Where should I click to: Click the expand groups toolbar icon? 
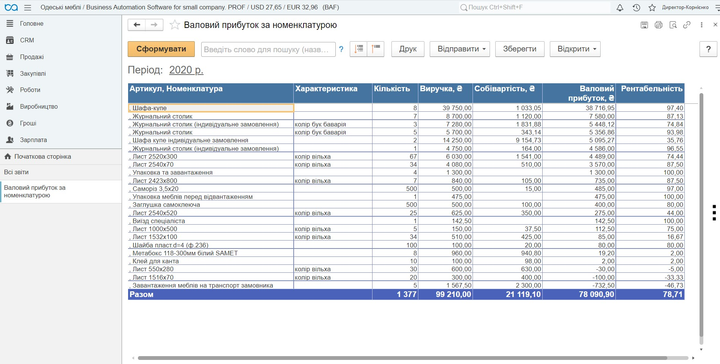[x=358, y=49]
